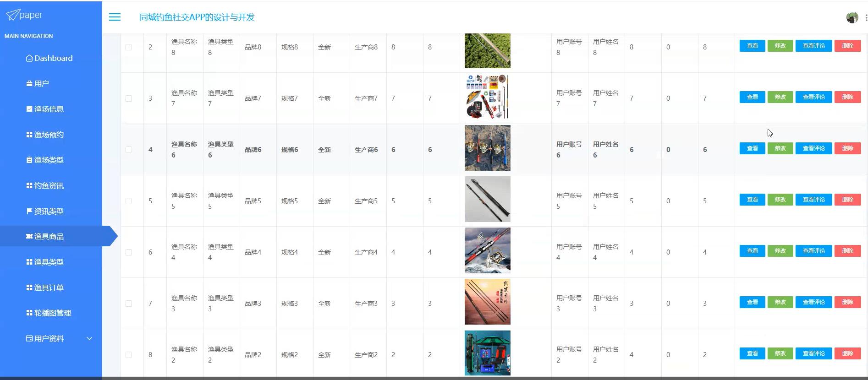The image size is (868, 380).
Task: Click 查看 button for 渔具名称5
Action: coord(752,200)
